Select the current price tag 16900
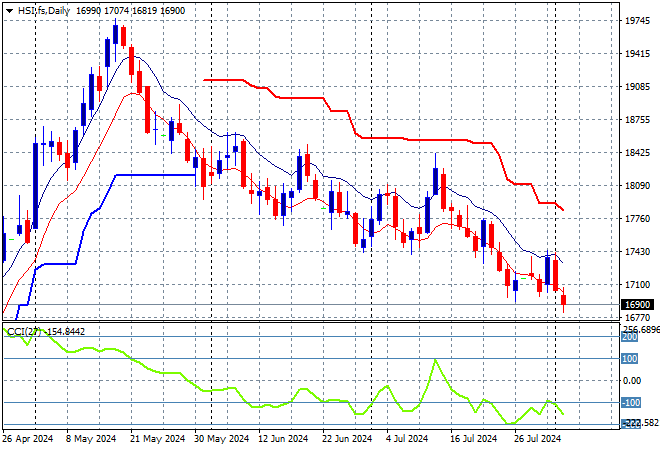 pyautogui.click(x=637, y=304)
